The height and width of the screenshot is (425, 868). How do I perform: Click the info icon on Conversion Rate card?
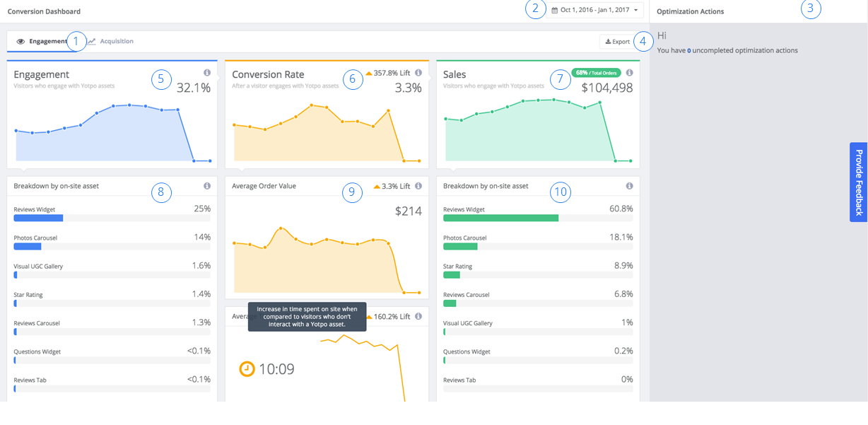(x=418, y=73)
